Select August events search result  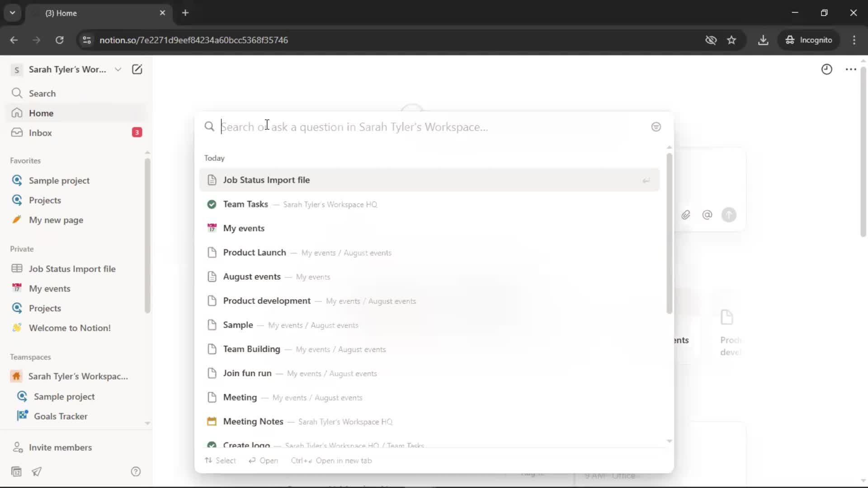pyautogui.click(x=429, y=277)
